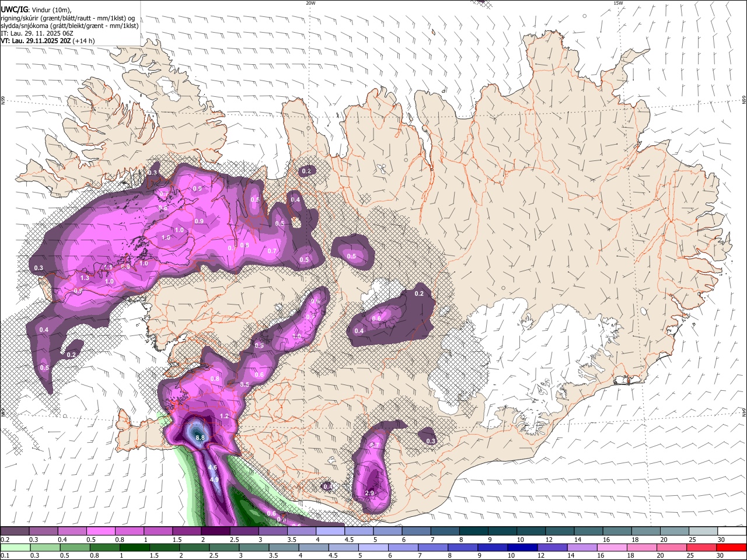
Task: Pick the light pink 16–18 rain legend swatch
Action: pyautogui.click(x=610, y=547)
